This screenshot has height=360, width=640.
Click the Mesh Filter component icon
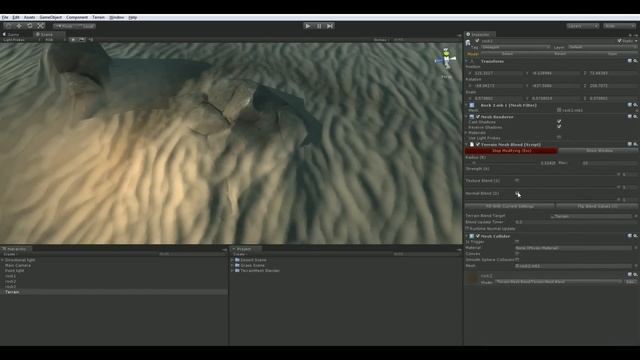click(472, 105)
